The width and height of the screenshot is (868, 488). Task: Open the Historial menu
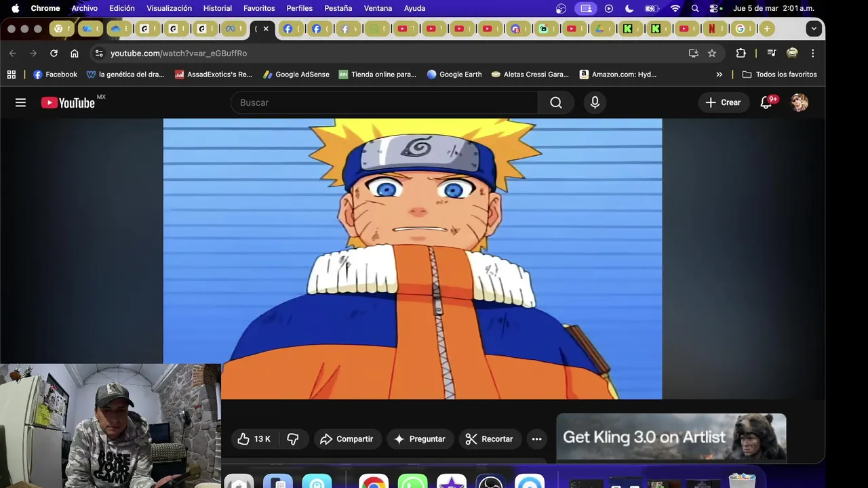click(x=218, y=8)
